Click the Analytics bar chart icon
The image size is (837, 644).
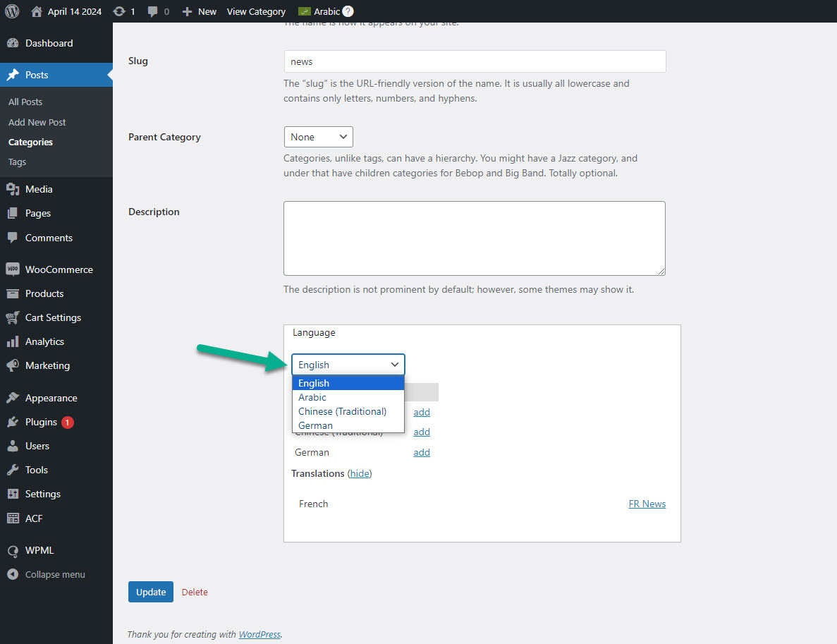(x=13, y=342)
